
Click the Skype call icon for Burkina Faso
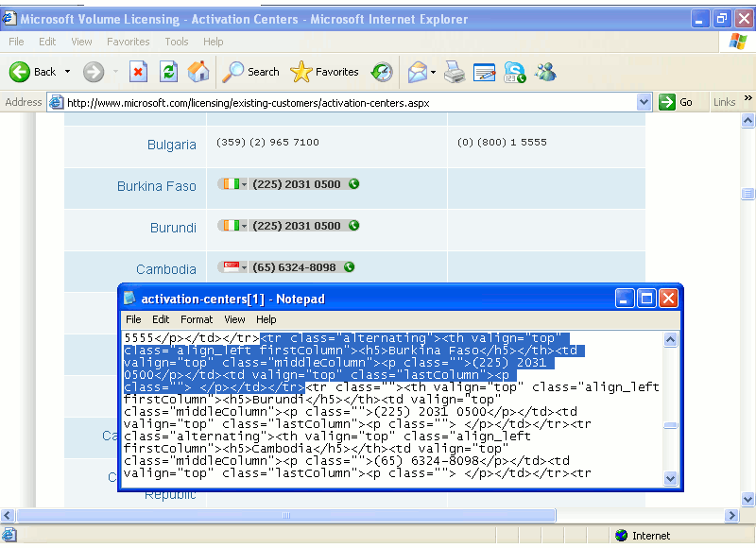353,184
